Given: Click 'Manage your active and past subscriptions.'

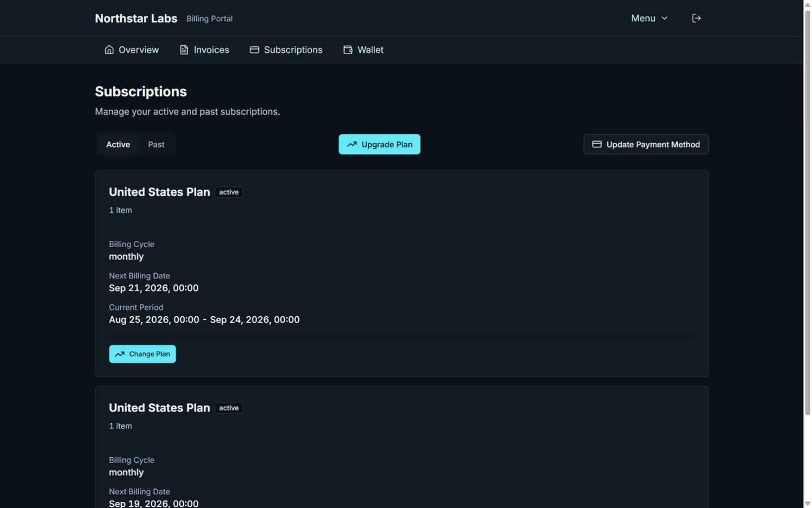Looking at the screenshot, I should click(187, 112).
